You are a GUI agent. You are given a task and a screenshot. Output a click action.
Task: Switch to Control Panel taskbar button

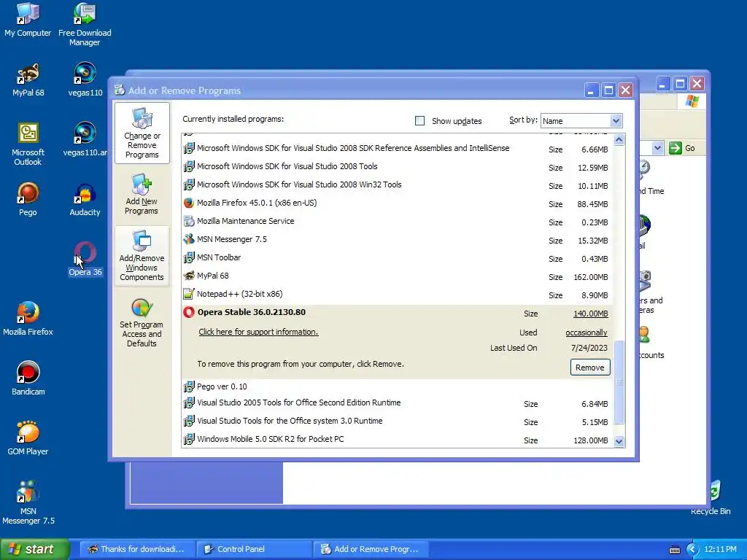tap(255, 549)
